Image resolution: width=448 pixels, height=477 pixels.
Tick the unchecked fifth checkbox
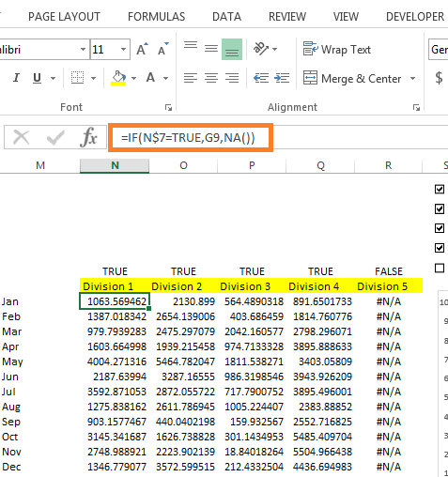click(440, 269)
